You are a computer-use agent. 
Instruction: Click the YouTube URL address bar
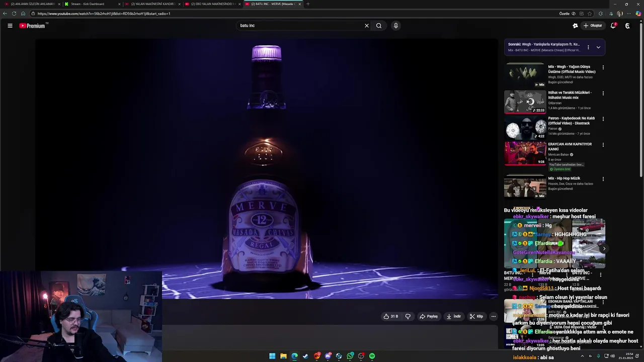(292, 14)
